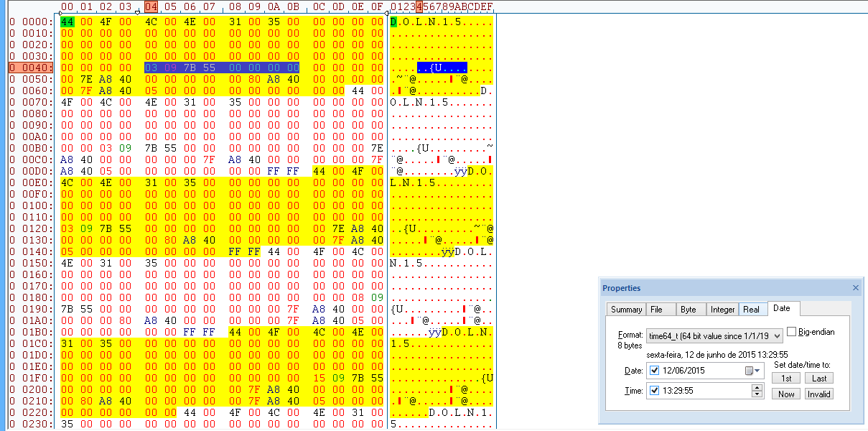
Task: Set date to Last value button
Action: 818,378
